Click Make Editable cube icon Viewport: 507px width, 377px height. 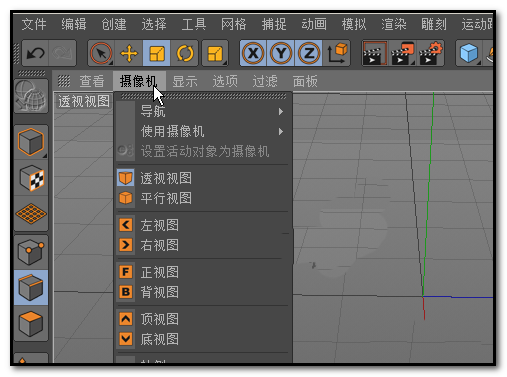[31, 142]
